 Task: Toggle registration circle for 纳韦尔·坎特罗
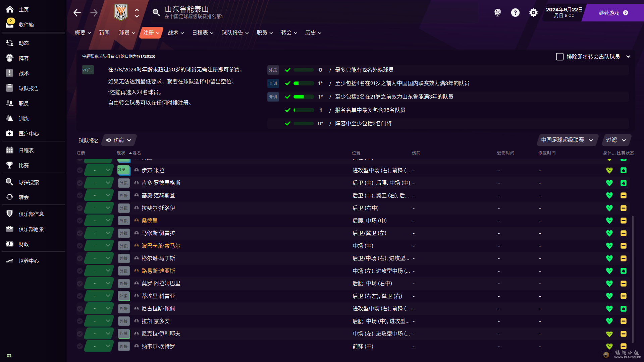click(x=79, y=346)
